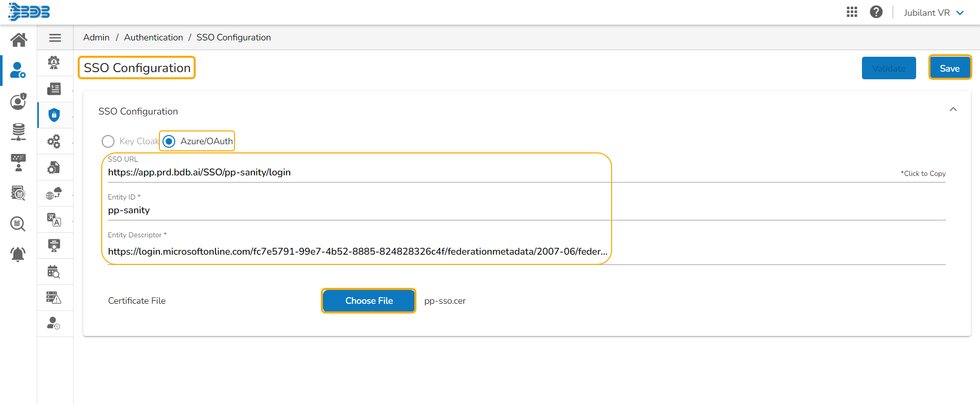Click the apps grid icon
980x404 pixels.
click(852, 12)
